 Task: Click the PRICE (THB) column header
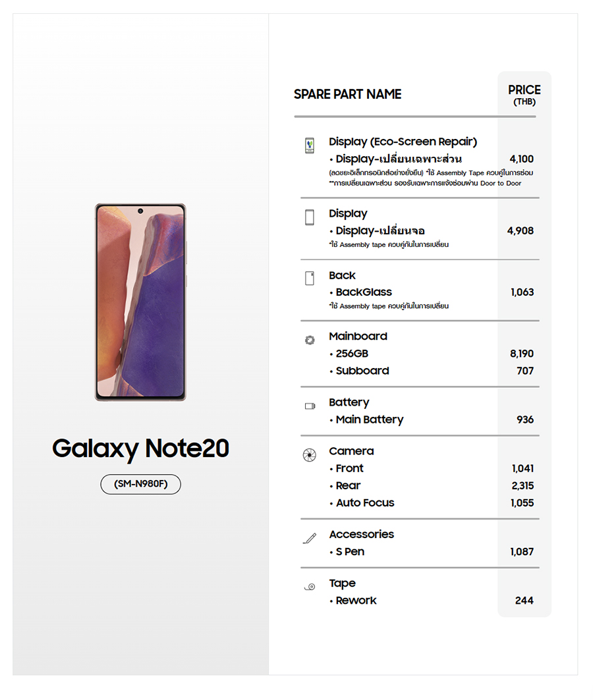click(x=524, y=95)
